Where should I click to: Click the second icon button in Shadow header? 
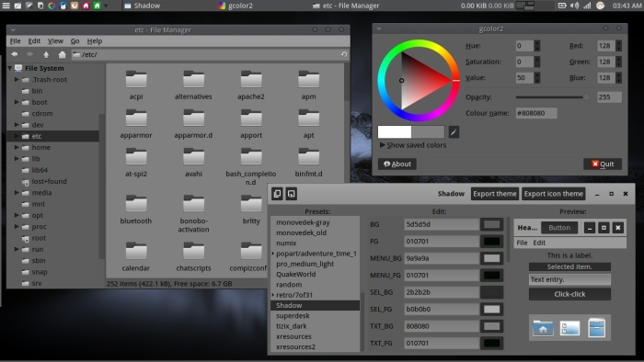point(292,194)
